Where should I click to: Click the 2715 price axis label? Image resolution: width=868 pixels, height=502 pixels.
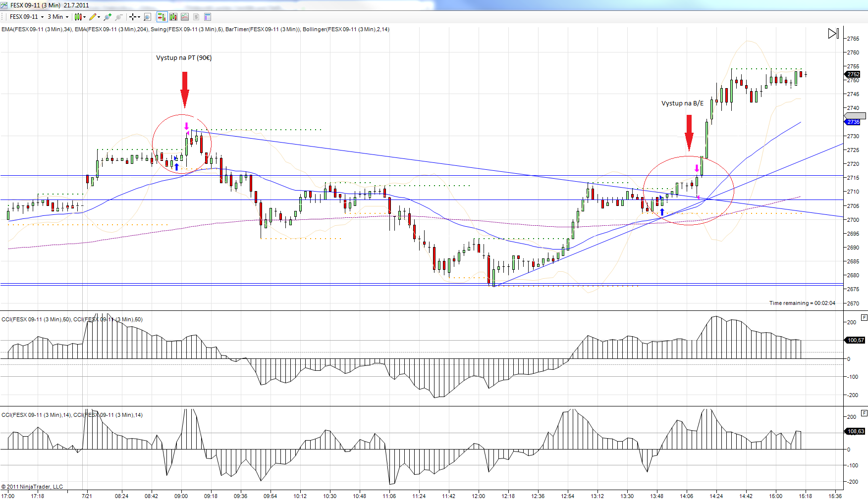point(853,178)
